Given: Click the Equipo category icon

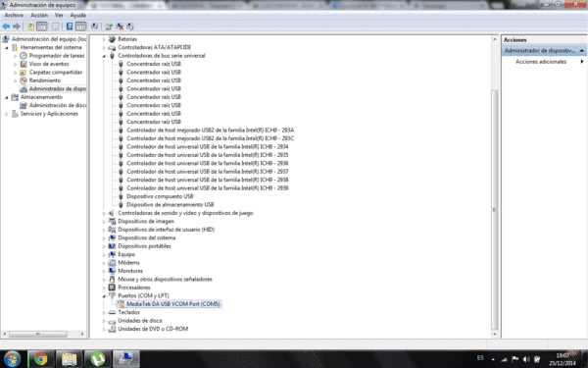Looking at the screenshot, I should click(112, 254).
